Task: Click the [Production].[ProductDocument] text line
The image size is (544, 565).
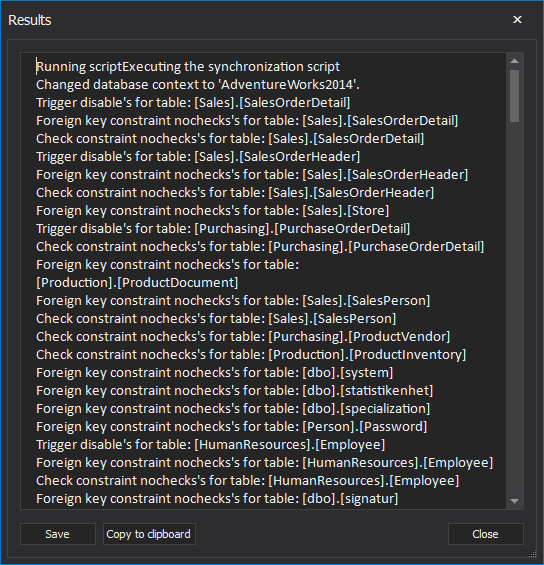Action: (137, 282)
